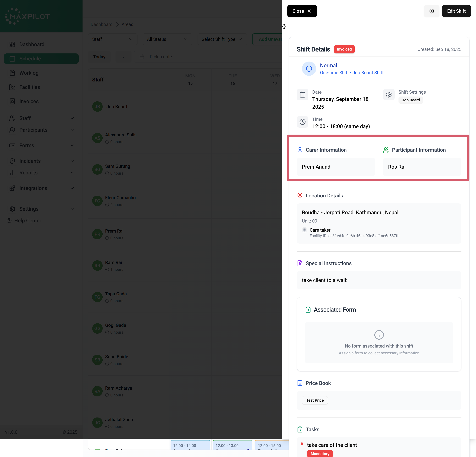Click the Shift Settings gear icon
Screen dimensions: 476x457
[389, 95]
